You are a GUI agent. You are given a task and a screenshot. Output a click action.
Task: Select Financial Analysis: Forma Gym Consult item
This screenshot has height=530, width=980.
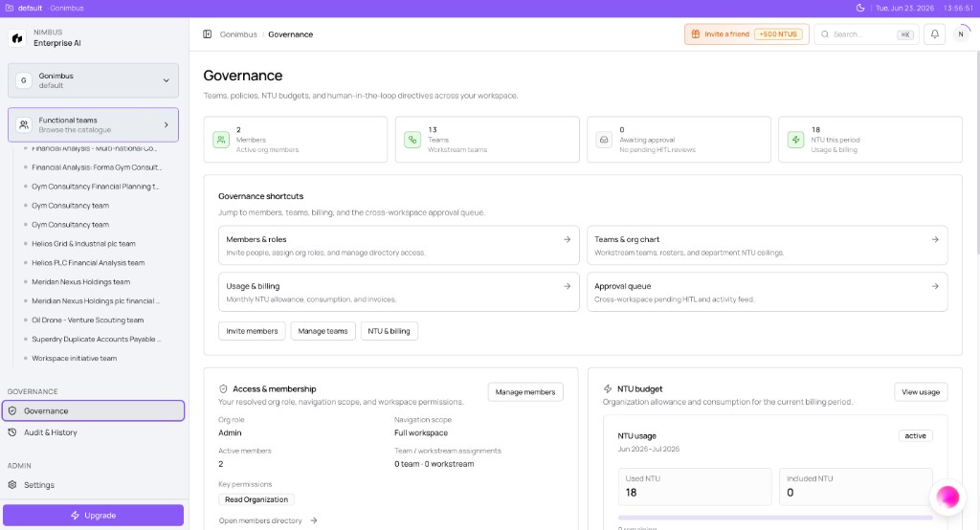point(97,167)
